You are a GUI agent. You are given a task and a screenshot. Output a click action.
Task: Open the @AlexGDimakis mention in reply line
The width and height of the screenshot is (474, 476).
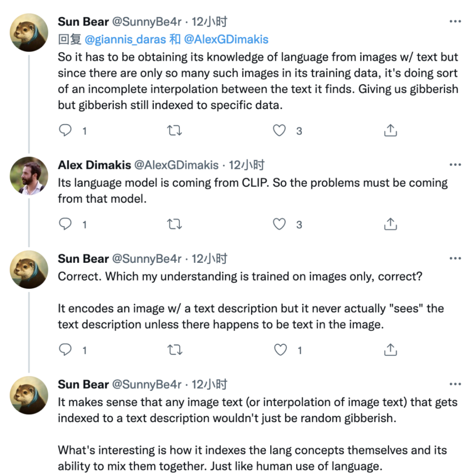coord(226,39)
